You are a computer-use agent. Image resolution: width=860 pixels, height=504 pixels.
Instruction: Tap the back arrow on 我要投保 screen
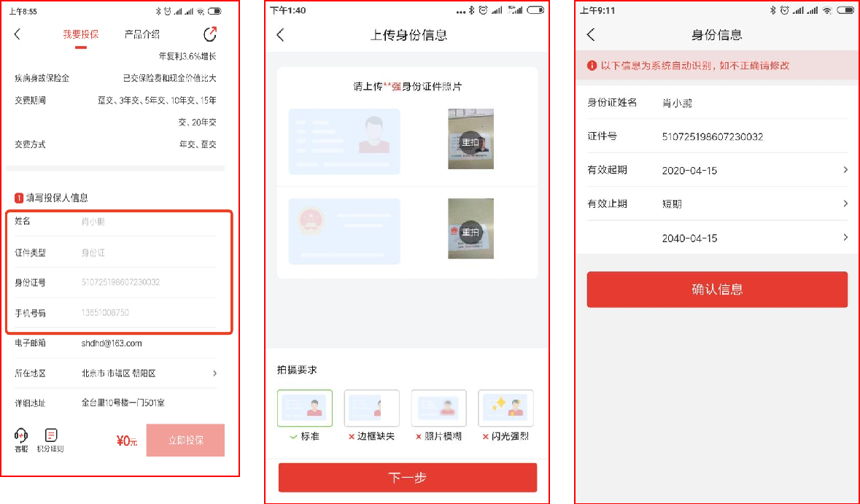(17, 34)
